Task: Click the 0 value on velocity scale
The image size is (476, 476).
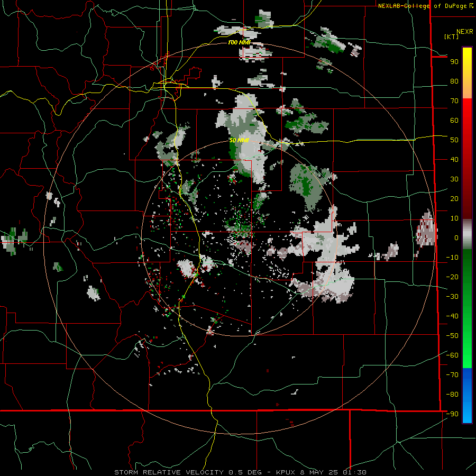Action: 456,238
